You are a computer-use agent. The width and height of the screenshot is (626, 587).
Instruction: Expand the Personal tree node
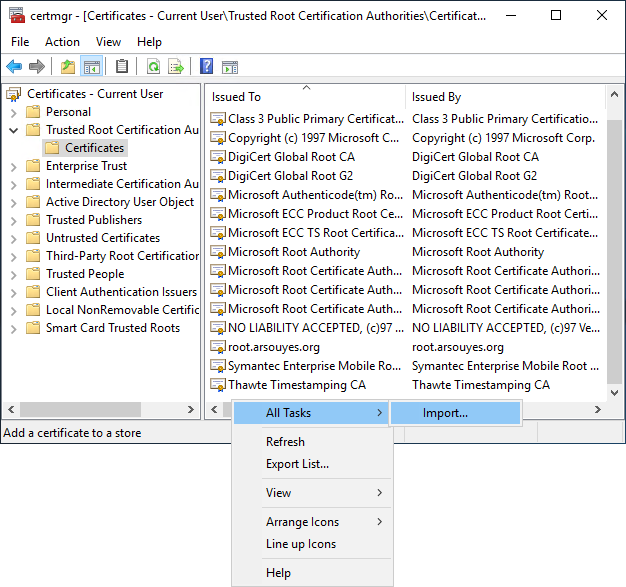tap(14, 113)
